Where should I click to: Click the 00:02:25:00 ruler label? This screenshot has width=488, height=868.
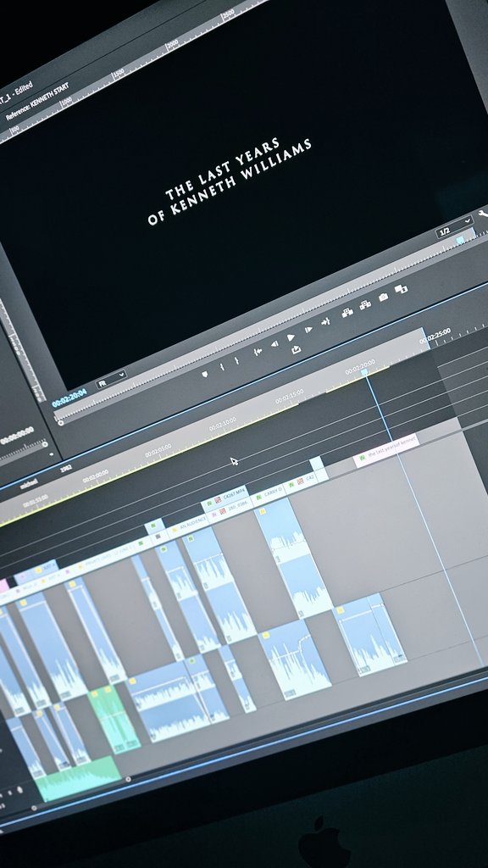[435, 336]
